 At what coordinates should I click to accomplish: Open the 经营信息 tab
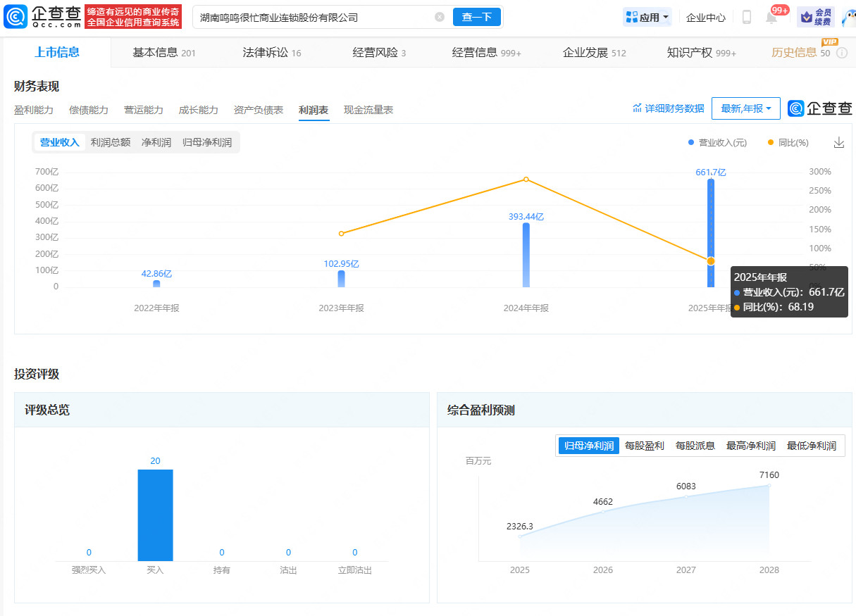[487, 53]
